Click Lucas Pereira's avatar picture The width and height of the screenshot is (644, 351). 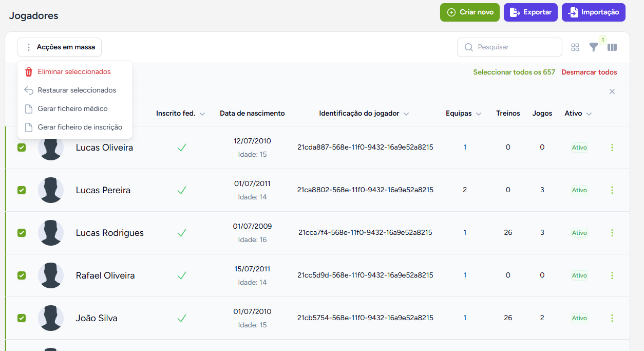(x=51, y=190)
